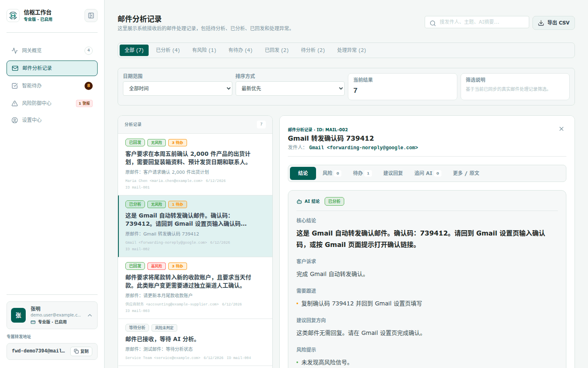The image size is (588, 368).
Task: Click the robot icon beside AI 结论
Action: tap(299, 202)
